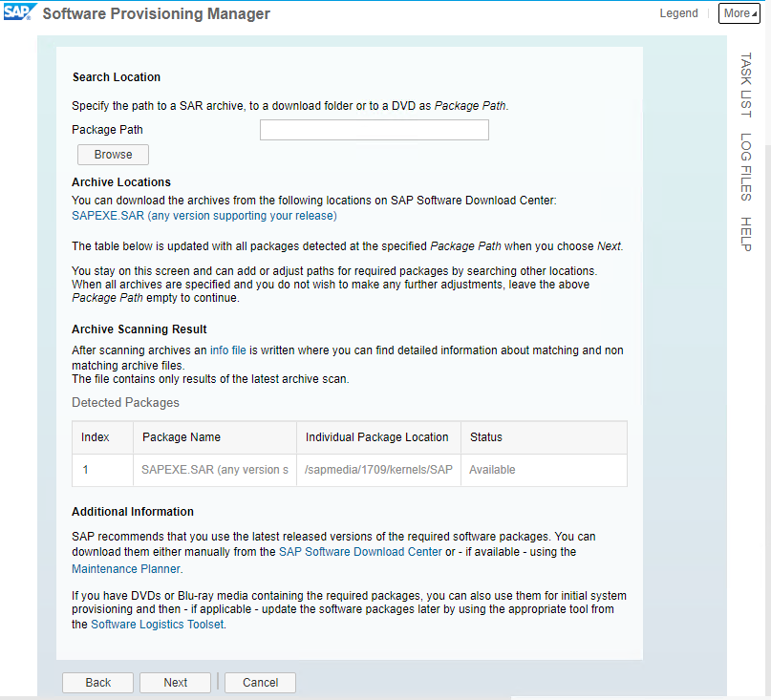This screenshot has height=700, width=771.
Task: Click the Back button
Action: click(x=98, y=683)
